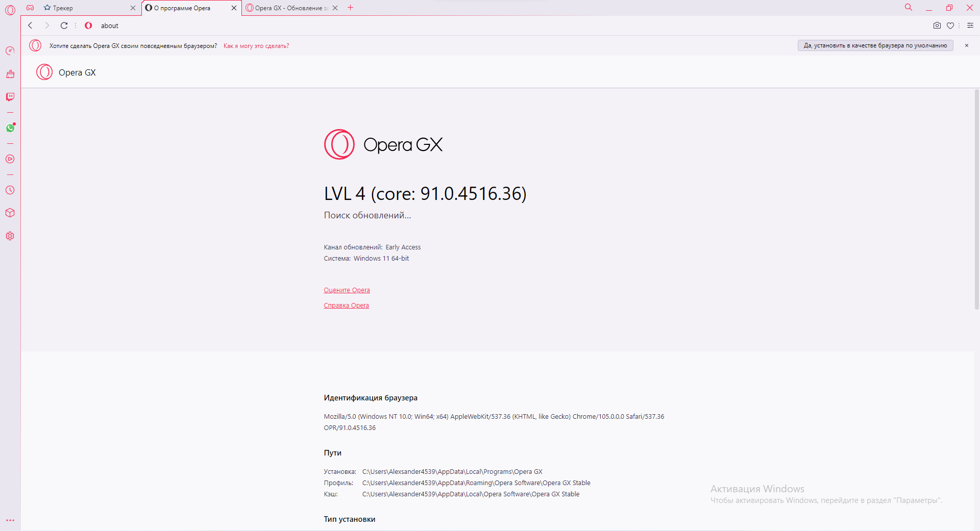Viewport: 980px width, 531px height.
Task: Open the Оцените Opera link
Action: click(347, 290)
